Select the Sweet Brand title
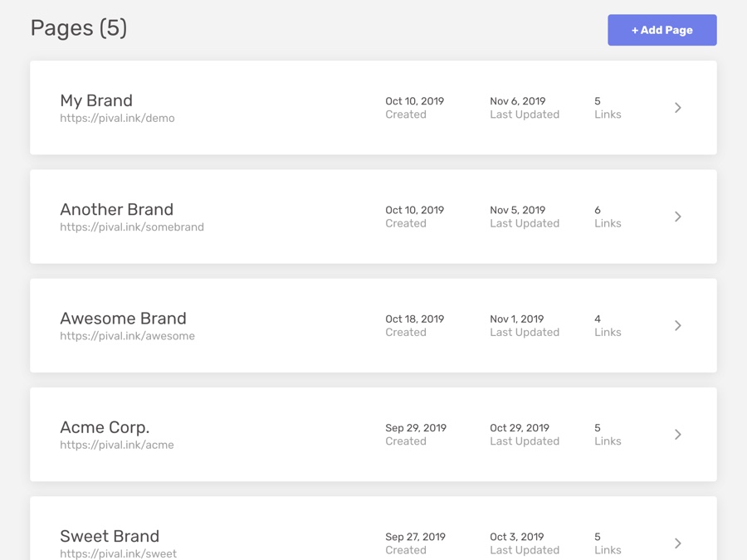This screenshot has height=560, width=747. [109, 536]
